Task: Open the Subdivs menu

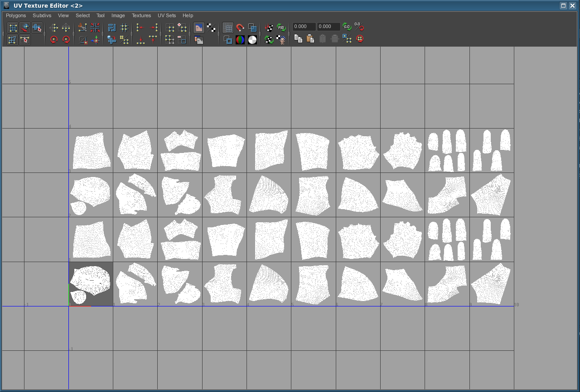Action: pyautogui.click(x=42, y=15)
